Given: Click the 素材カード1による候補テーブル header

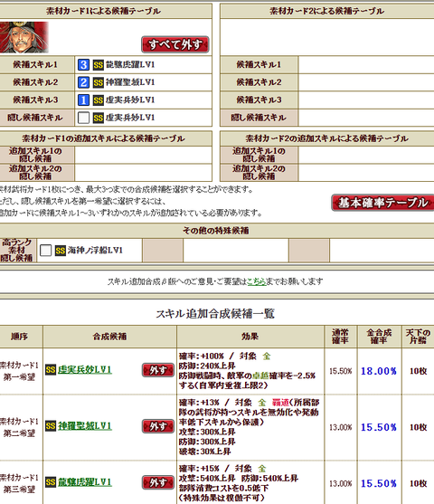Looking at the screenshot, I should coord(106,11).
